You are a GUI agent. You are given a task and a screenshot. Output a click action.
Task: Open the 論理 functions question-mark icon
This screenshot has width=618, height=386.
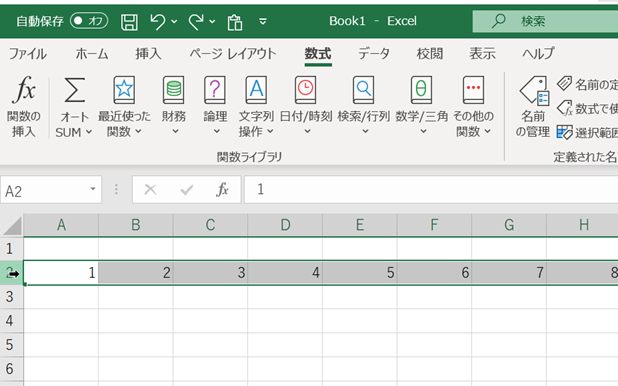pyautogui.click(x=215, y=90)
